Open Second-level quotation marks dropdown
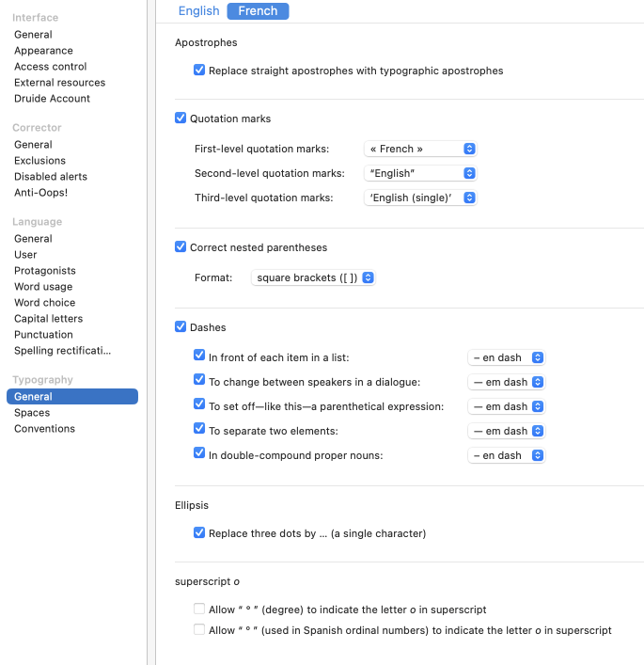Viewport: 644px width, 665px height. [420, 173]
